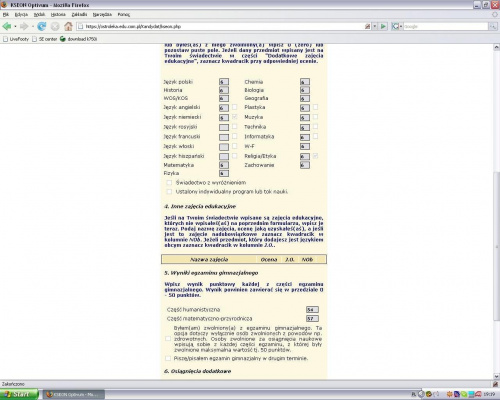Open the search engine selector dropdown
Viewport: 500px width, 400px height.
click(x=397, y=26)
